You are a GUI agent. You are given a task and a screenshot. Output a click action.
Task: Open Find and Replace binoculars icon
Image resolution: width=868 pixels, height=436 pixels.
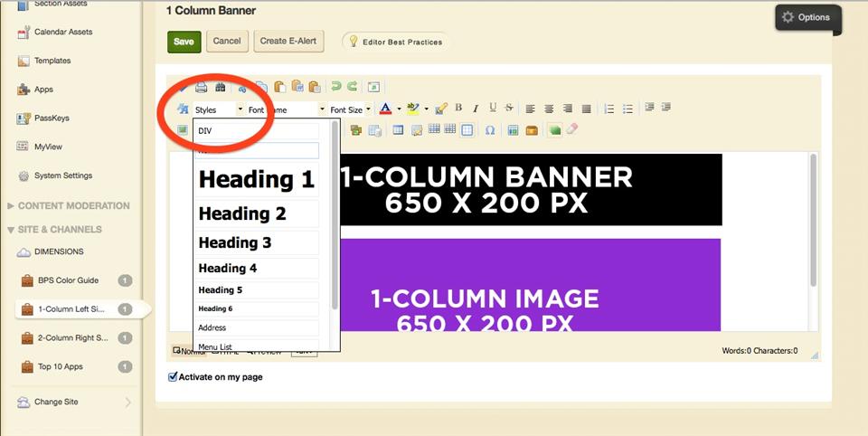[x=221, y=87]
